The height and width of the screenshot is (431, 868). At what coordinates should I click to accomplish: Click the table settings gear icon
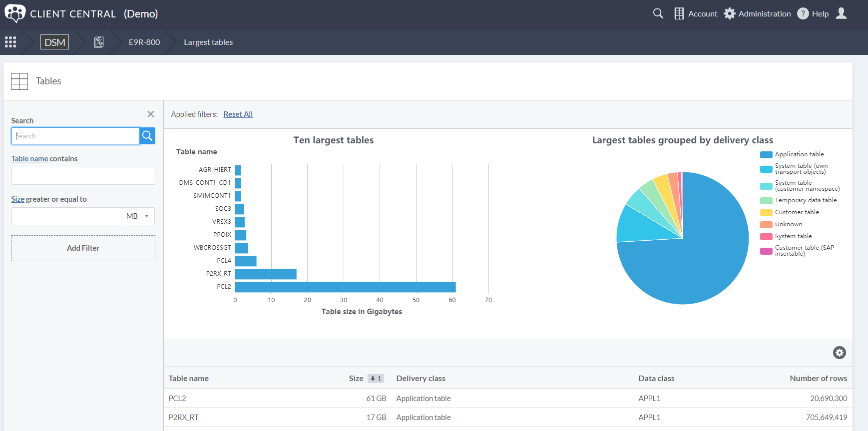point(839,353)
